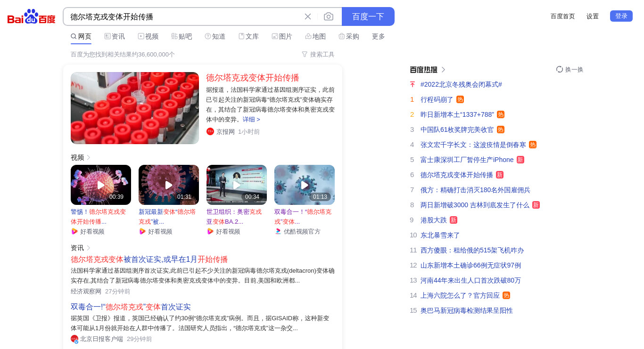
Task: Play the 00:39 video thumbnail
Action: [x=101, y=185]
